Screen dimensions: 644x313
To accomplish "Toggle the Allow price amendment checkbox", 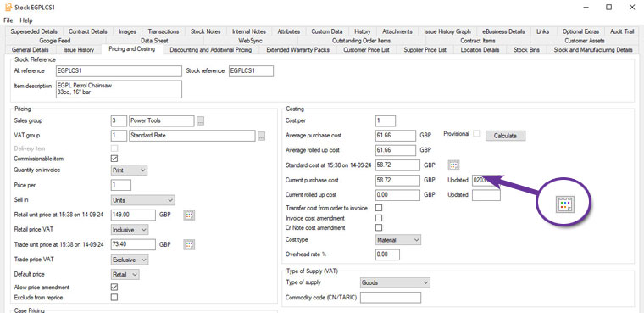I will pyautogui.click(x=114, y=287).
